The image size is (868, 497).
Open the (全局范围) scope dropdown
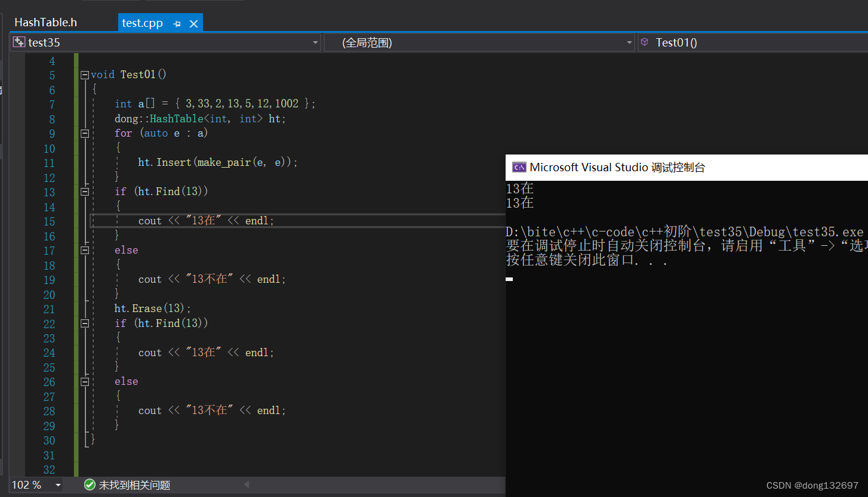(629, 42)
